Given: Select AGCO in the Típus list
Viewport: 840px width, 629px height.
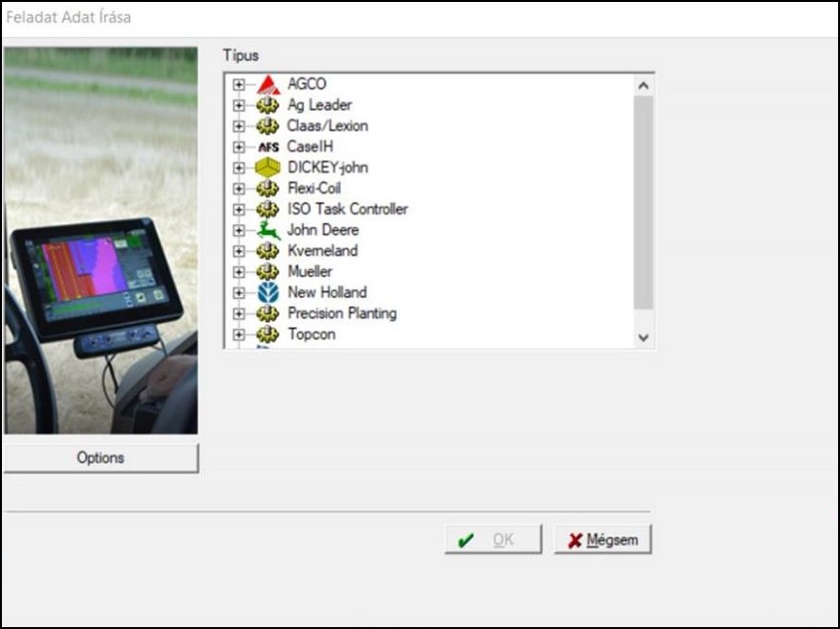Looking at the screenshot, I should pos(307,84).
